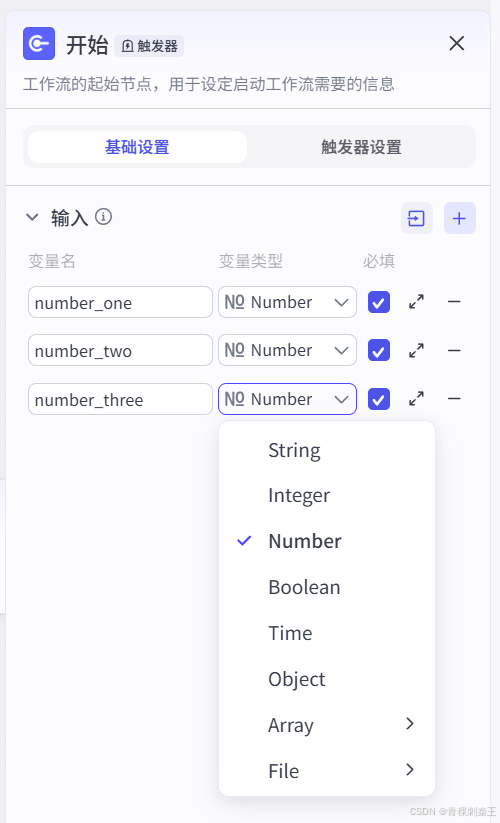Show info tooltip next to 输入

click(x=103, y=216)
